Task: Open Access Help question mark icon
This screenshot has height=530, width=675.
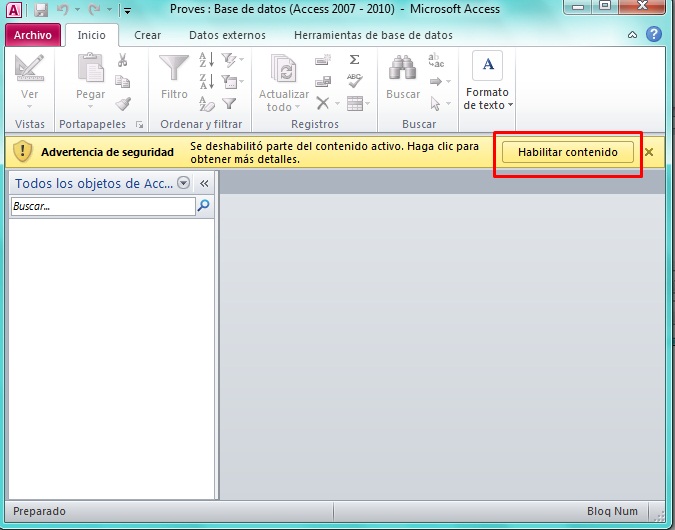Action: click(653, 34)
